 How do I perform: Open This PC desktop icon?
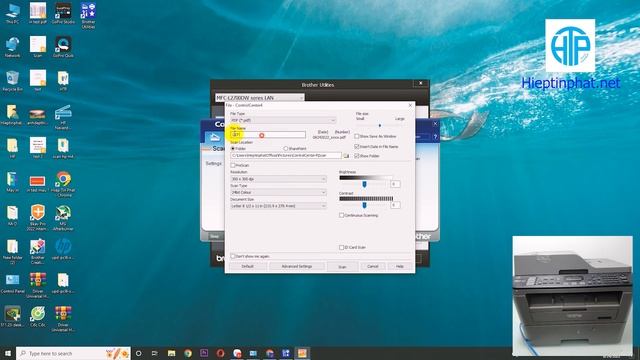coord(12,13)
